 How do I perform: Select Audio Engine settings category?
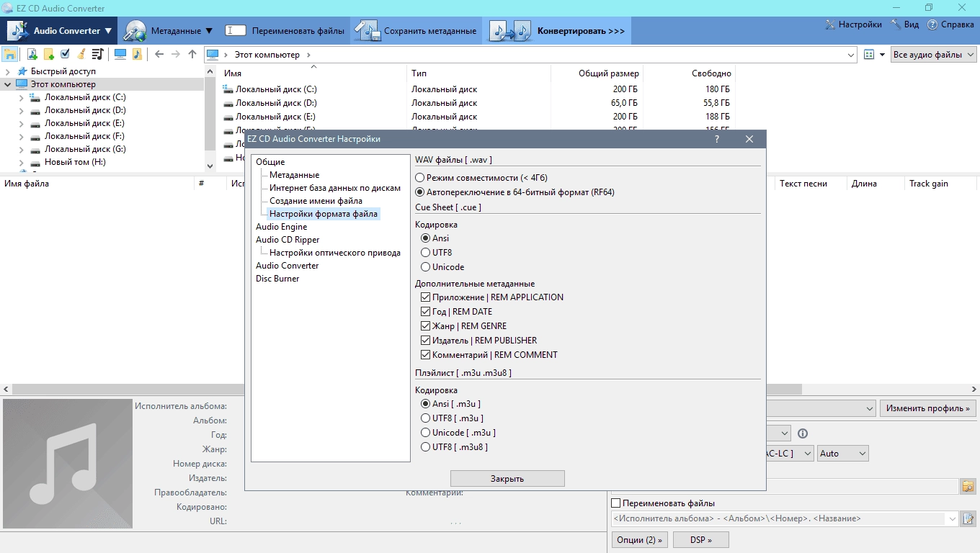click(281, 227)
